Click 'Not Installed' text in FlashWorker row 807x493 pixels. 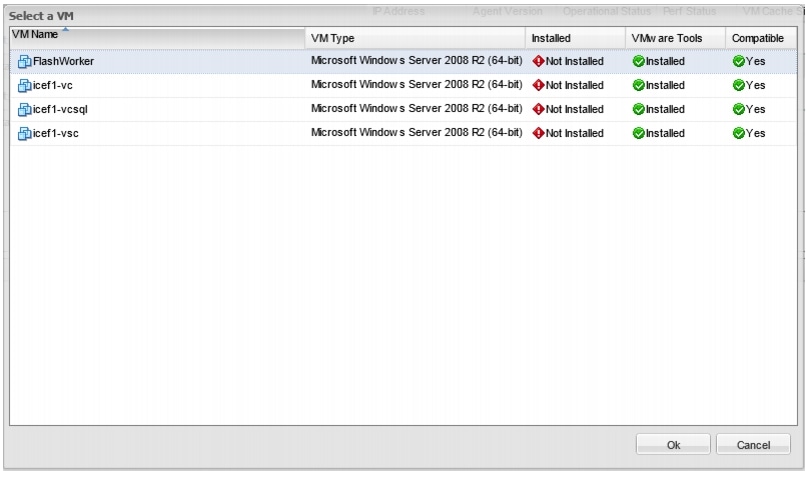point(574,61)
